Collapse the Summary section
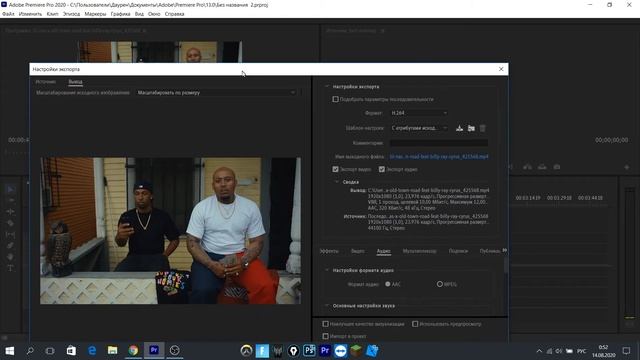The height and width of the screenshot is (360, 640). click(x=337, y=182)
